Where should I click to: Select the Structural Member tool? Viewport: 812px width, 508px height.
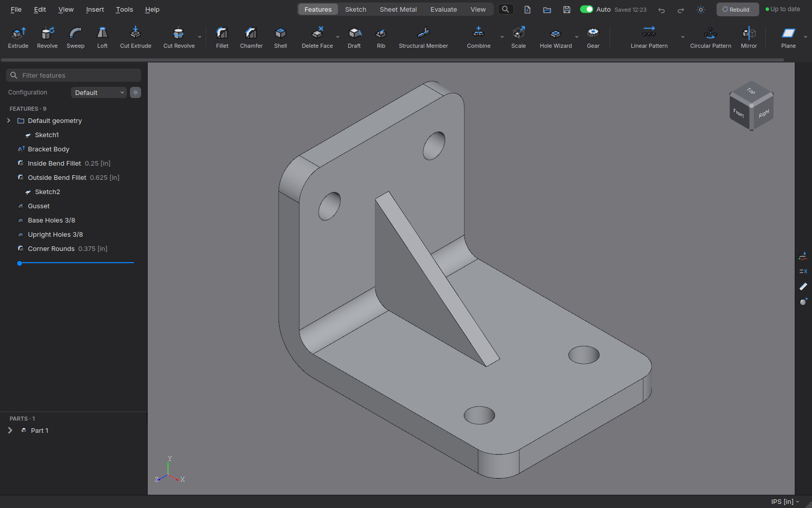click(423, 38)
